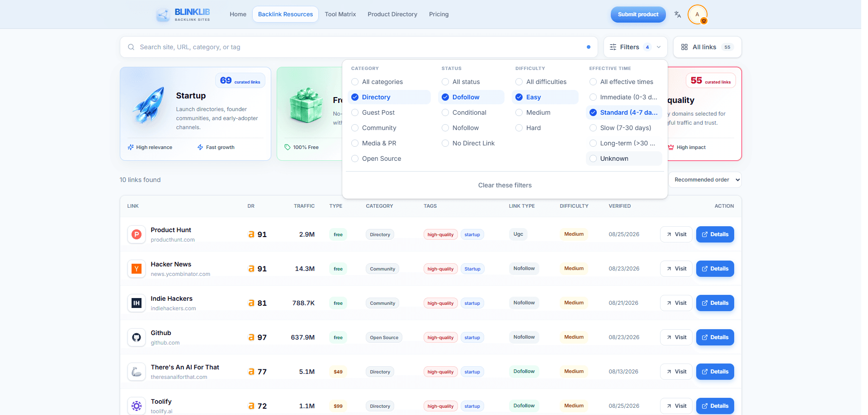868x415 pixels.
Task: Sort by the Traffic column header
Action: pyautogui.click(x=304, y=206)
